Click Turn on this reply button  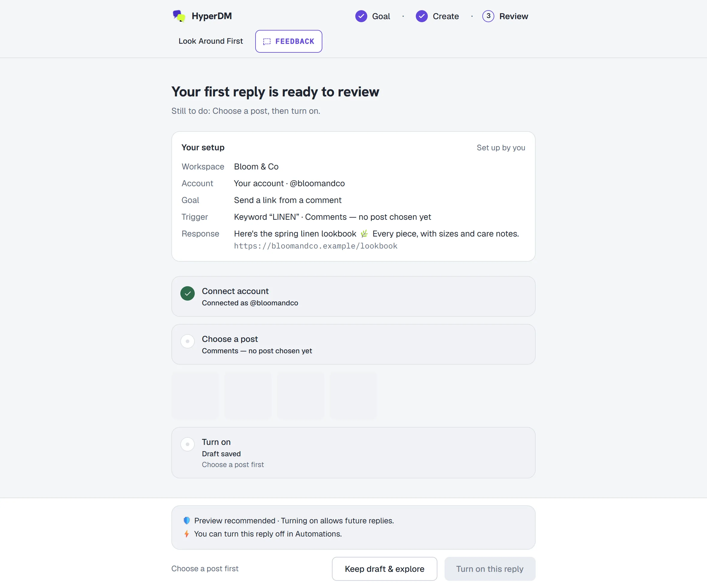pos(490,569)
